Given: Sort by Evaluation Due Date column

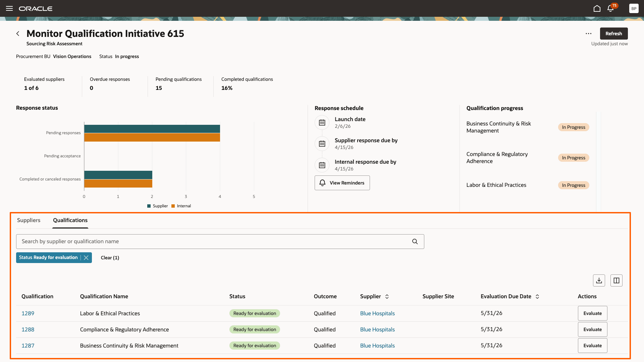Looking at the screenshot, I should click(537, 297).
